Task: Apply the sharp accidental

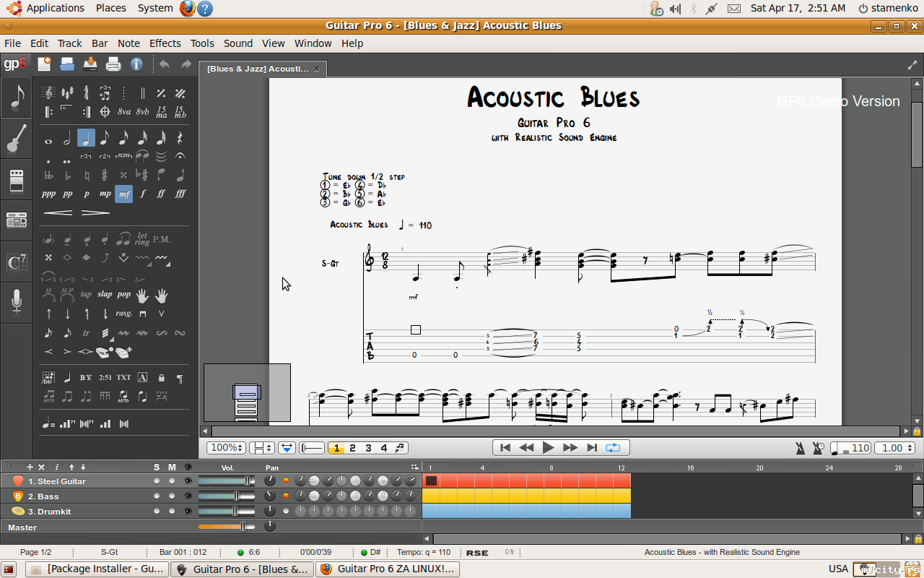Action: (x=105, y=175)
